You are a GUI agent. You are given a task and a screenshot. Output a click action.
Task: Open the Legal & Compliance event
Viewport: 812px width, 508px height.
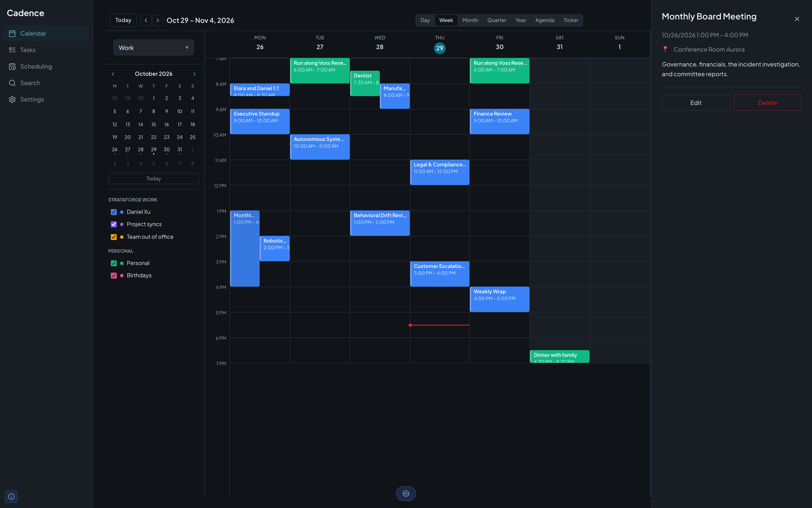(x=440, y=172)
